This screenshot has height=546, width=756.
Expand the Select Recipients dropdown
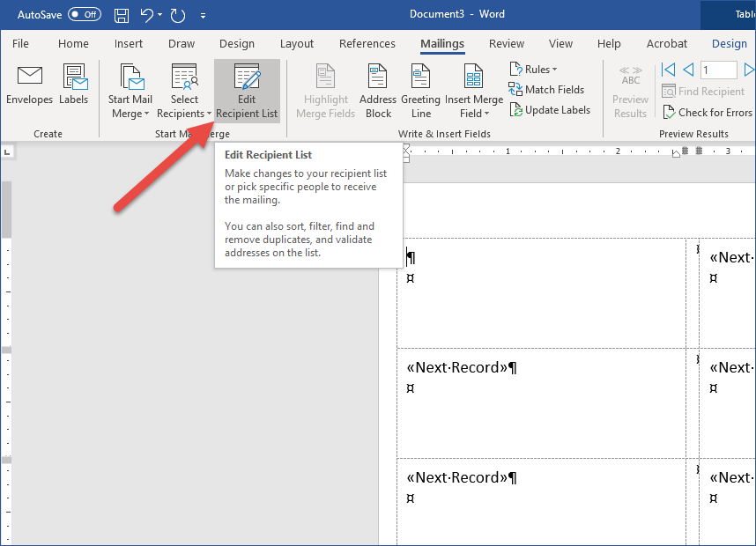(184, 92)
